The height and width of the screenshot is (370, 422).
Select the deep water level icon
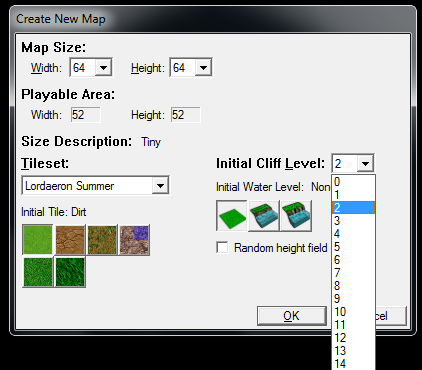coord(296,216)
